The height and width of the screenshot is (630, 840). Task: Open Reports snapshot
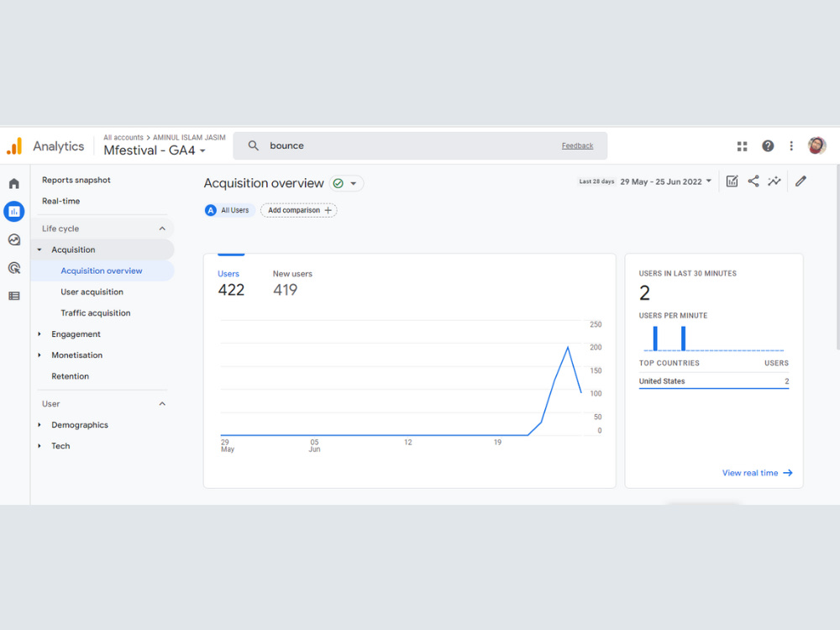click(76, 180)
